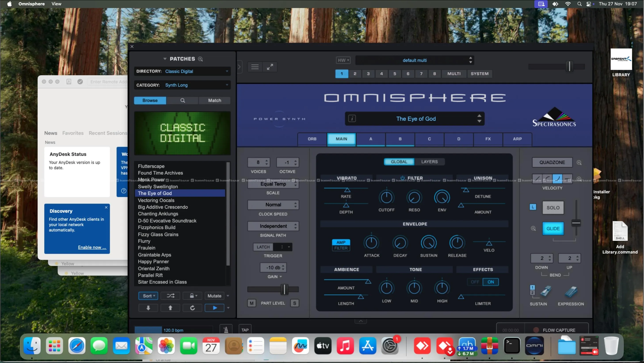Open the HW hardware dropdown
The image size is (644, 363).
pyautogui.click(x=343, y=60)
